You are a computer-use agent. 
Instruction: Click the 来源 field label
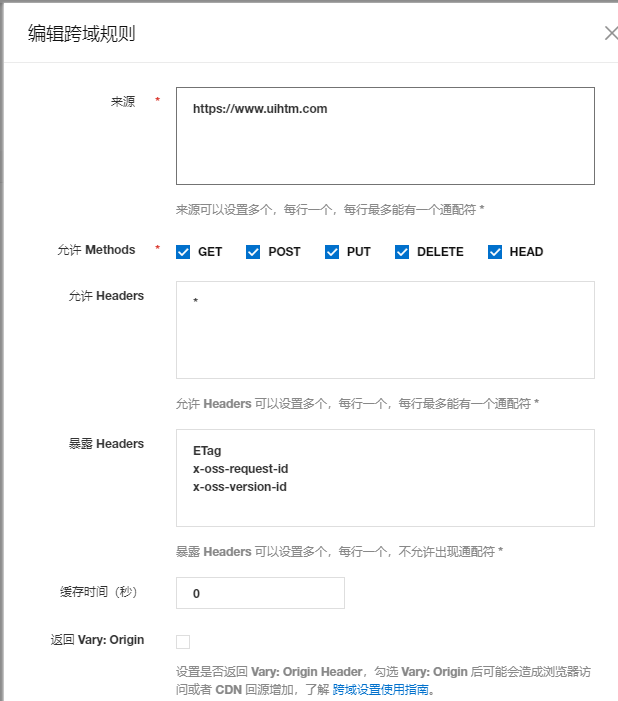pyautogui.click(x=123, y=102)
